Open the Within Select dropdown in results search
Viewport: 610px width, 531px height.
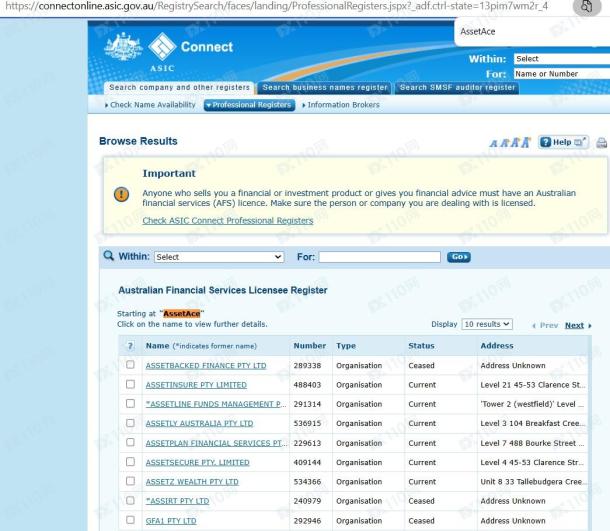click(x=219, y=257)
